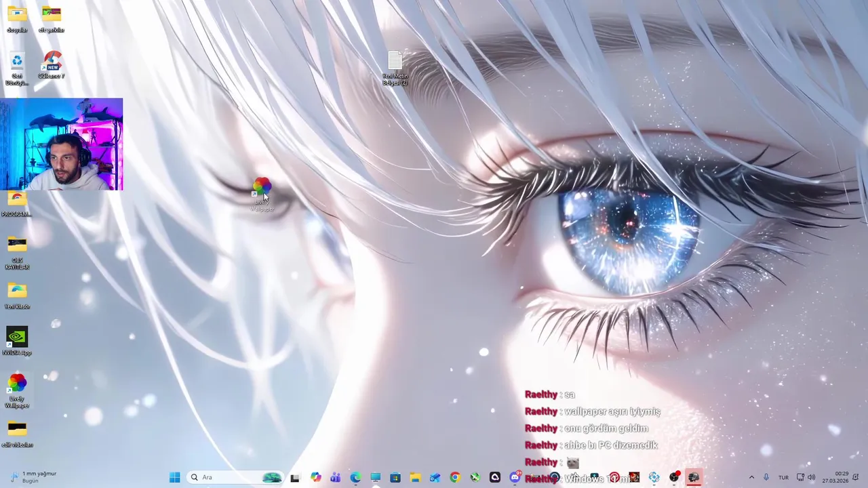Click the taskbar search box Ara

point(235,477)
